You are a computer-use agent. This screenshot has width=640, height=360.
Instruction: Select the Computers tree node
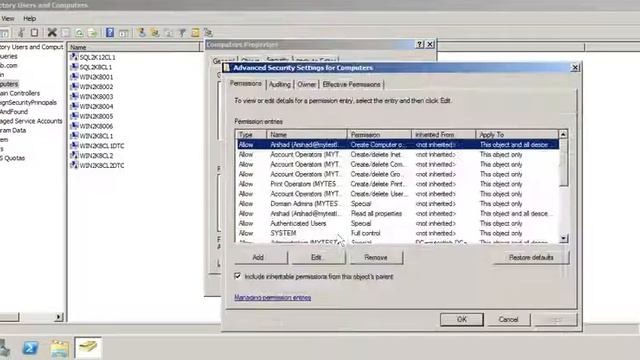click(9, 84)
